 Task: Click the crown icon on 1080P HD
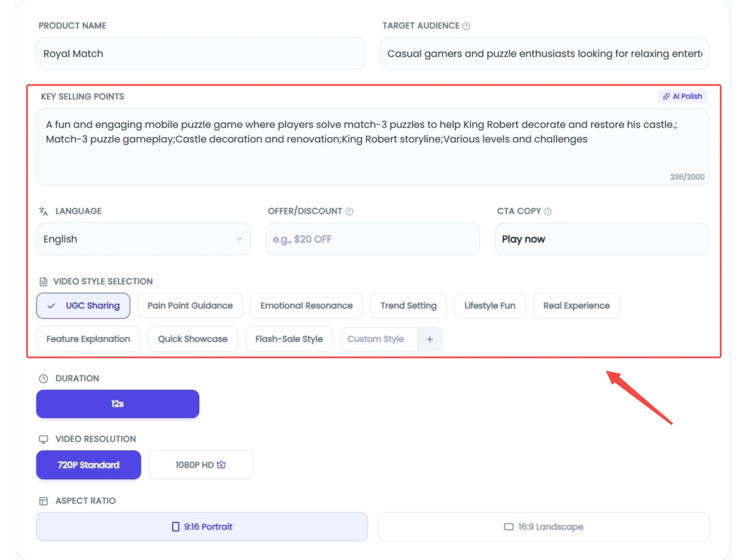pyautogui.click(x=221, y=465)
